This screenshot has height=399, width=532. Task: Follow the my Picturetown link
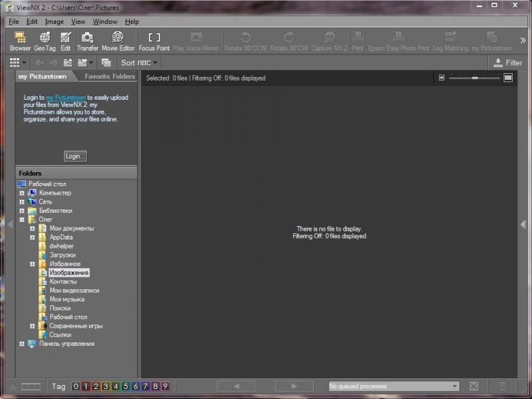pyautogui.click(x=66, y=98)
